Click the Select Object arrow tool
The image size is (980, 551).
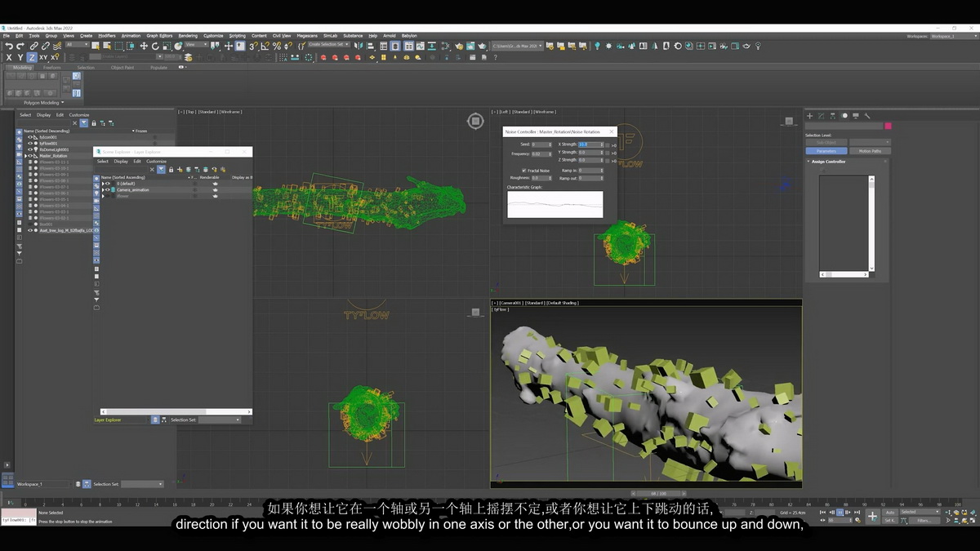(x=95, y=46)
